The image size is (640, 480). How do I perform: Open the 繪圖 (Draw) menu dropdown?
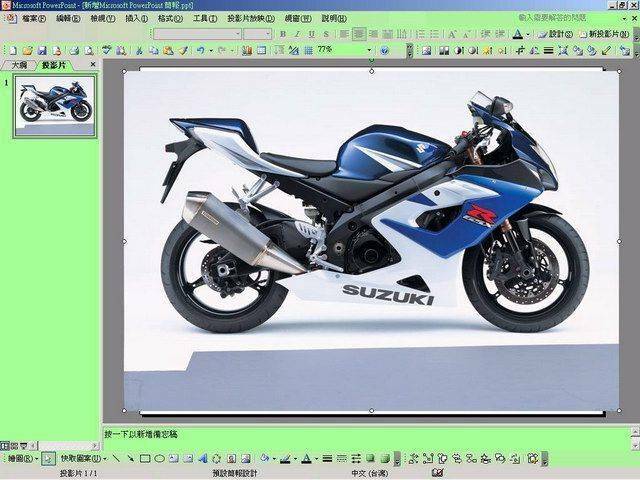22,459
